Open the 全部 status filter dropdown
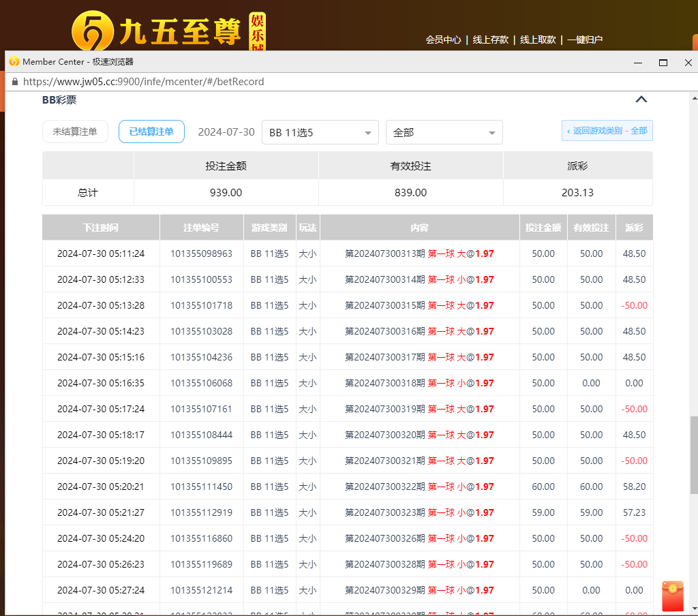Image resolution: width=698 pixels, height=616 pixels. pos(444,132)
